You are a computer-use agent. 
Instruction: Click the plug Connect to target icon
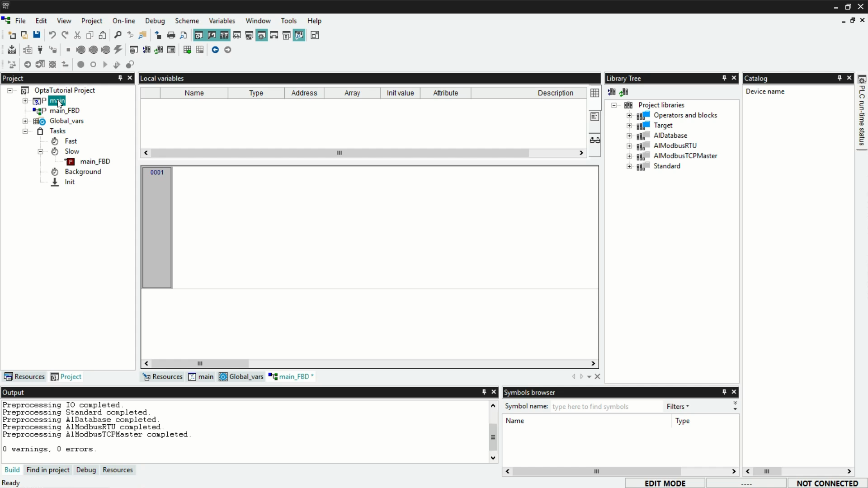tap(40, 50)
